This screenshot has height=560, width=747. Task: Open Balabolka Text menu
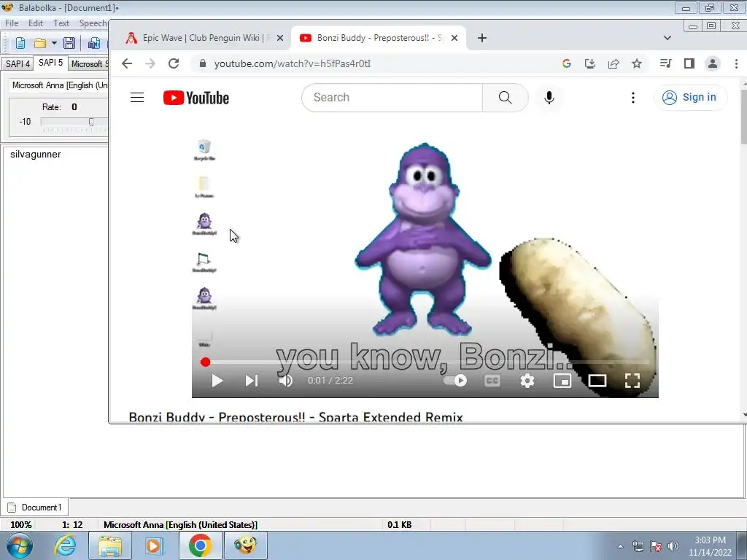(61, 23)
